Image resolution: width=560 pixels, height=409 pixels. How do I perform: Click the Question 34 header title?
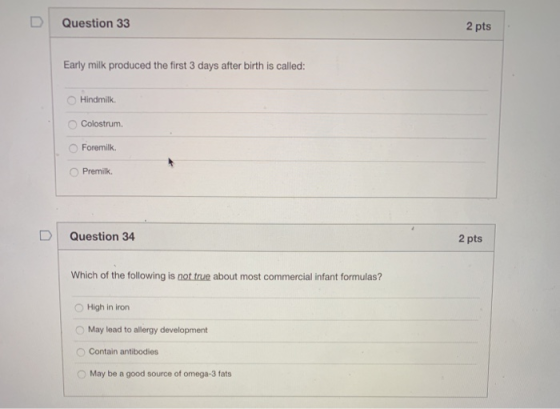tap(102, 236)
